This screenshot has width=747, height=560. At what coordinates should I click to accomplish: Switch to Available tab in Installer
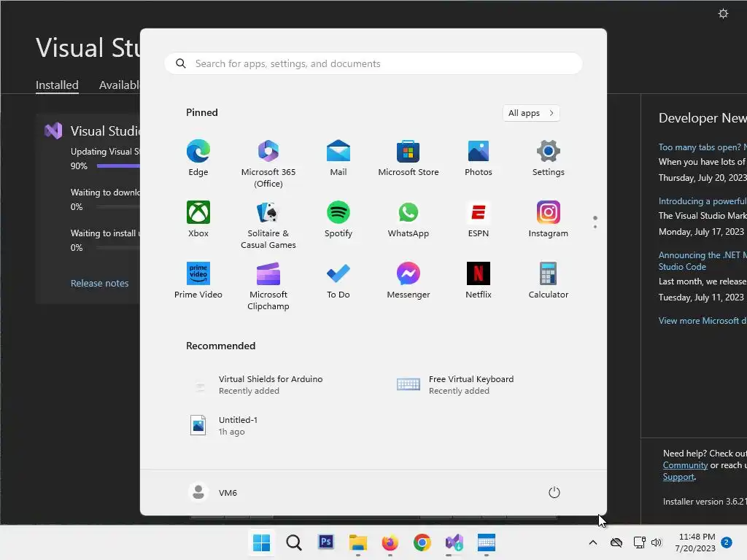point(120,85)
